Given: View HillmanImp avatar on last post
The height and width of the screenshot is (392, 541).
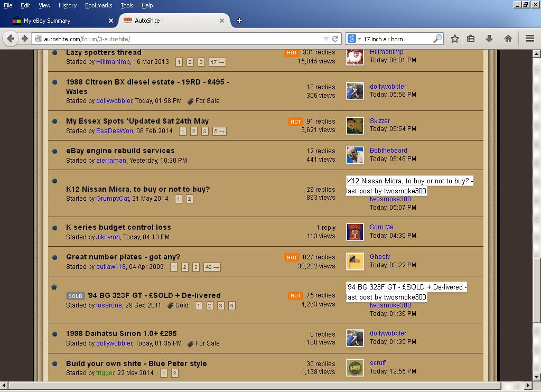Looking at the screenshot, I should click(x=355, y=57).
